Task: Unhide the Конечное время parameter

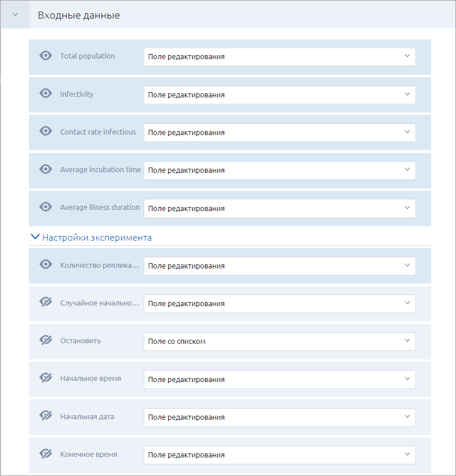Action: click(x=46, y=454)
